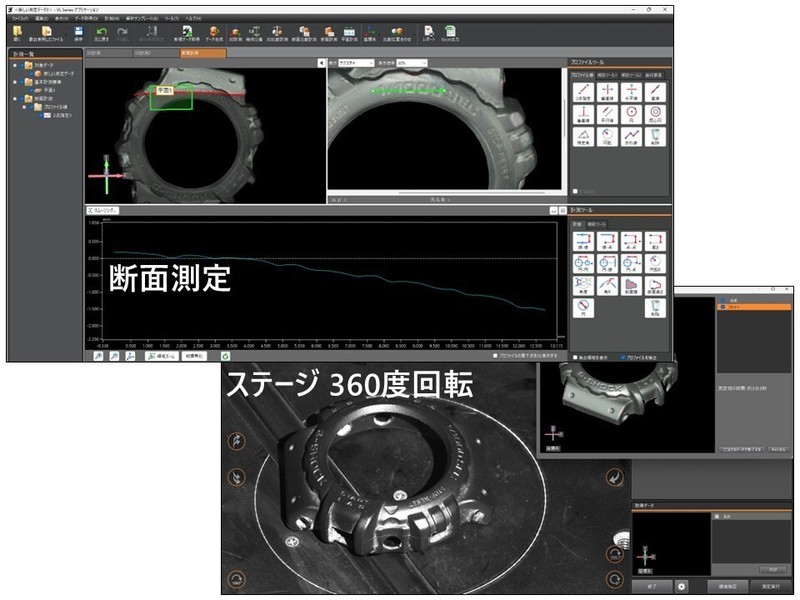
Task: Toggle checkbox of 新しい測定データ item
Action: [32, 74]
